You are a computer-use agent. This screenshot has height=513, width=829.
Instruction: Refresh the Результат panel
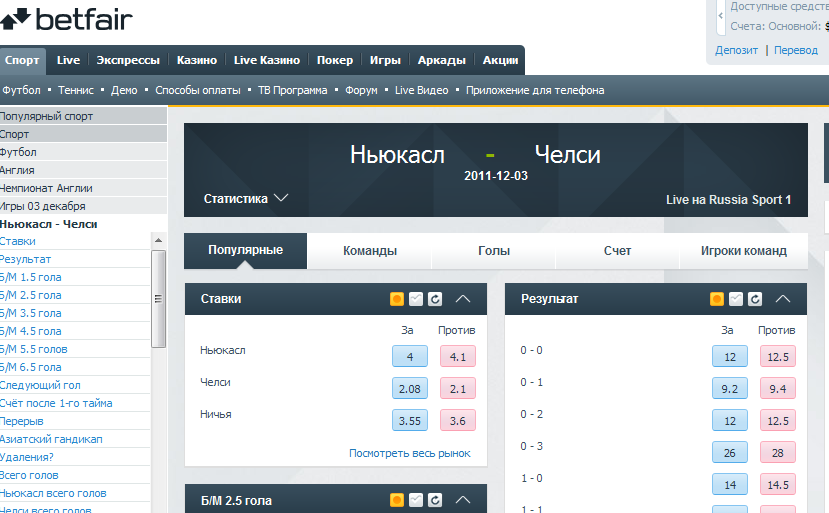click(x=755, y=299)
